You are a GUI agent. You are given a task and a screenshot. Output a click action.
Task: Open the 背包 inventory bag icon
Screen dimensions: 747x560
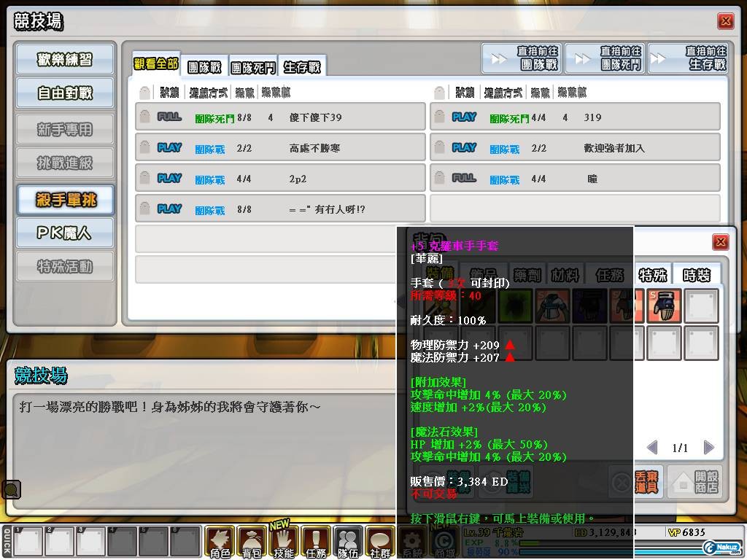pos(252,542)
